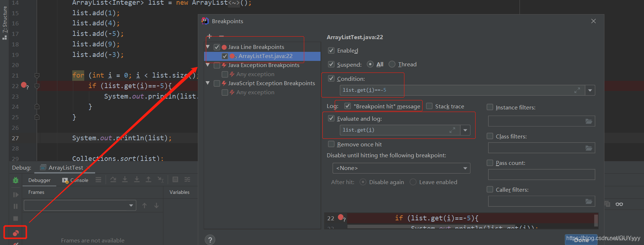The width and height of the screenshot is (644, 245).
Task: Toggle Java Line Breakpoints group checkbox
Action: pos(217,47)
